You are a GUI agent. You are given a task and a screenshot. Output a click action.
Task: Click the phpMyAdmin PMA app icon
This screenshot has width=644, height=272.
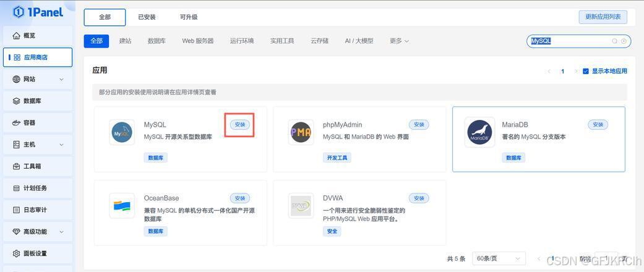301,132
